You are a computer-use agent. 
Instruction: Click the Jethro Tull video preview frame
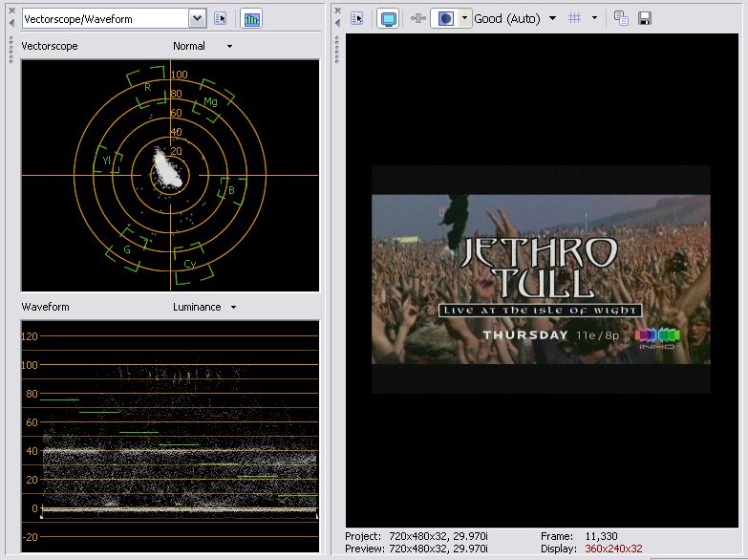coord(541,279)
